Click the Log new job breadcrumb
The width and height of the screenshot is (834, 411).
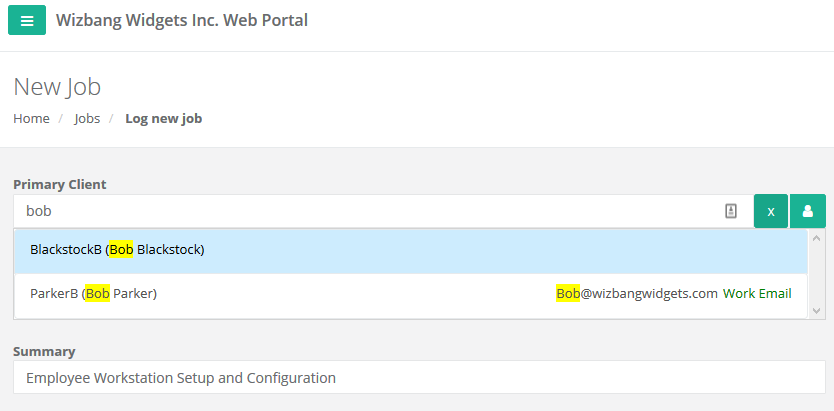(164, 118)
